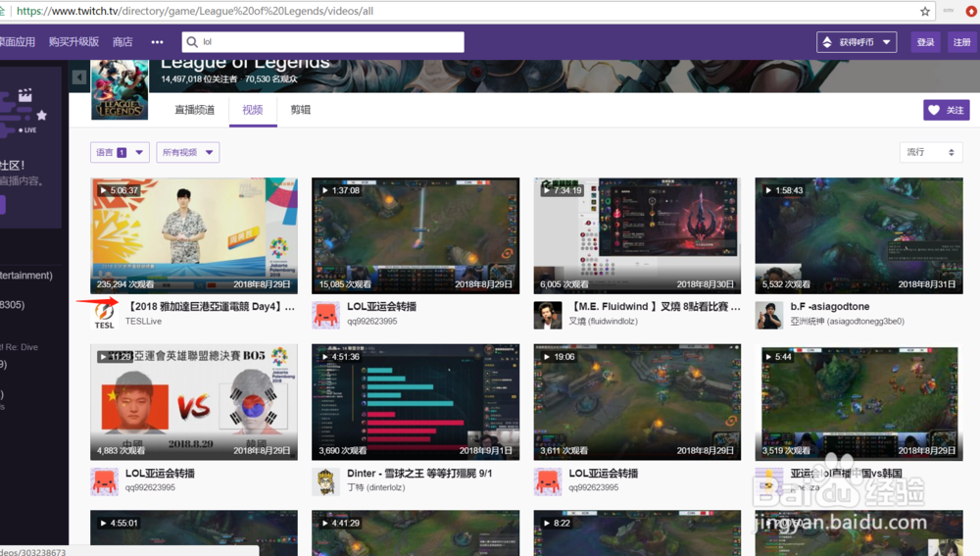This screenshot has width=980, height=556.
Task: Collapse the sidebar using the arrow icon
Action: 78,76
